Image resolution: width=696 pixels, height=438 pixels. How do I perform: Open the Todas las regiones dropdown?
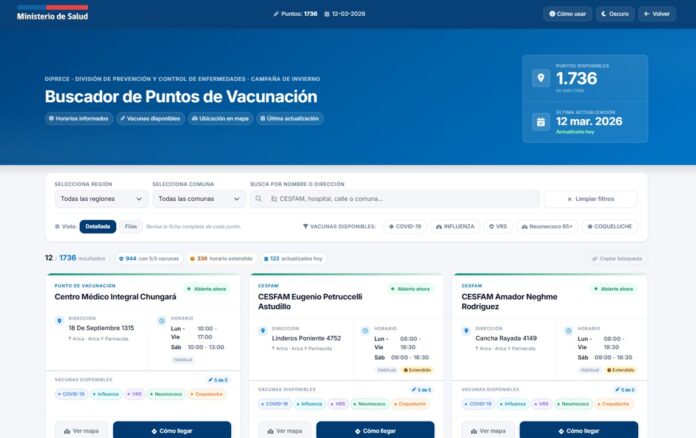100,199
